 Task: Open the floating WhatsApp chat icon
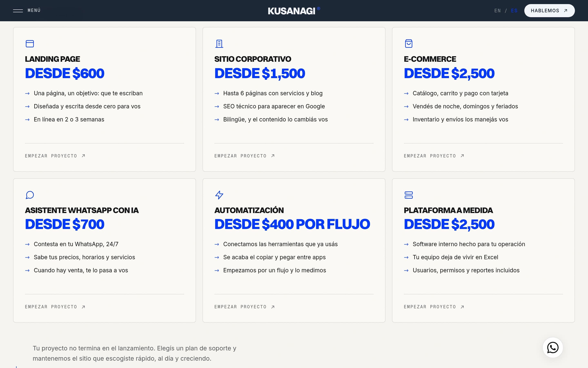pyautogui.click(x=552, y=347)
